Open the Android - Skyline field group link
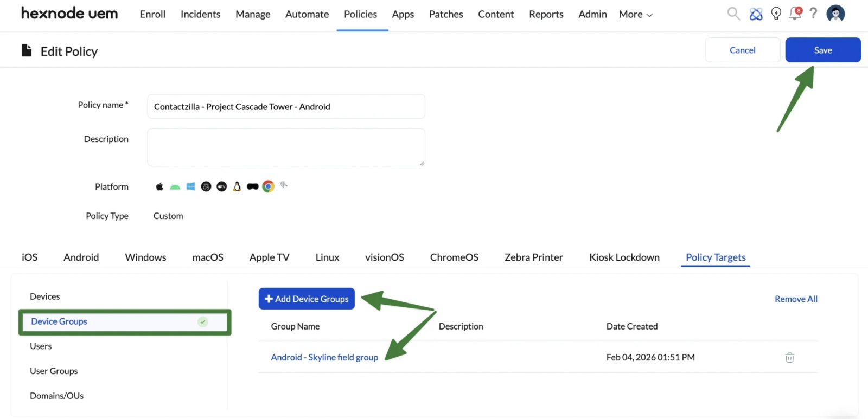 point(324,357)
